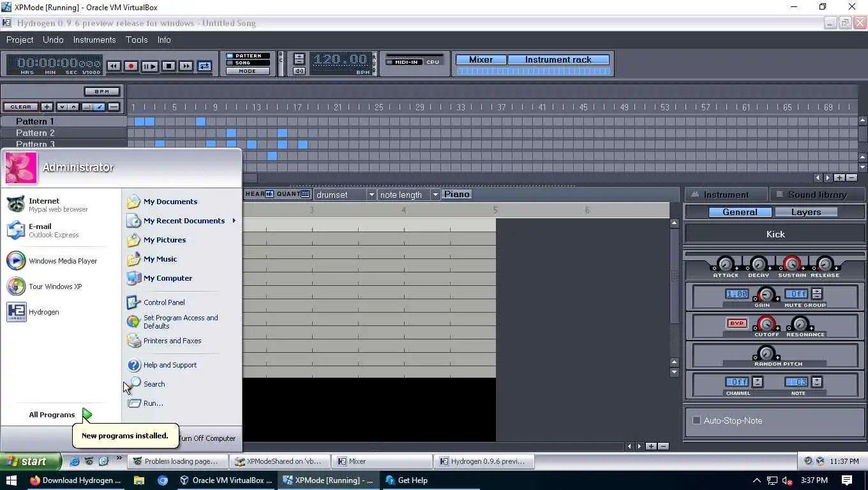Click the play/pause transport button
Image resolution: width=868 pixels, height=490 pixels.
149,66
